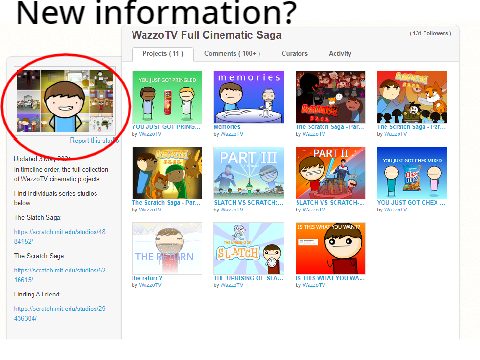Click the Memories project title link
This screenshot has width=480, height=360.
pyautogui.click(x=227, y=127)
